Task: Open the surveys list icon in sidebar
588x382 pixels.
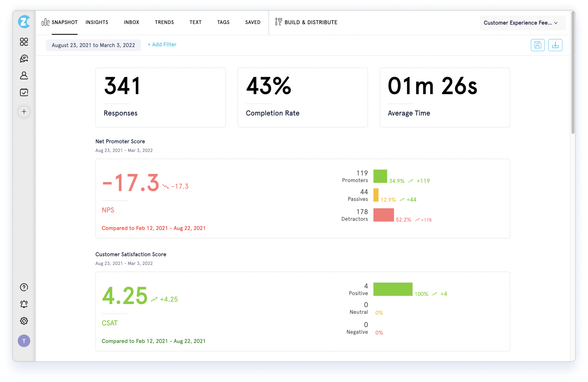Action: [24, 92]
